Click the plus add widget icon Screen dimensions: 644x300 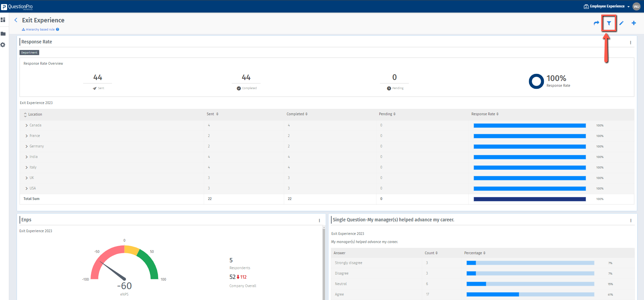[x=633, y=23]
